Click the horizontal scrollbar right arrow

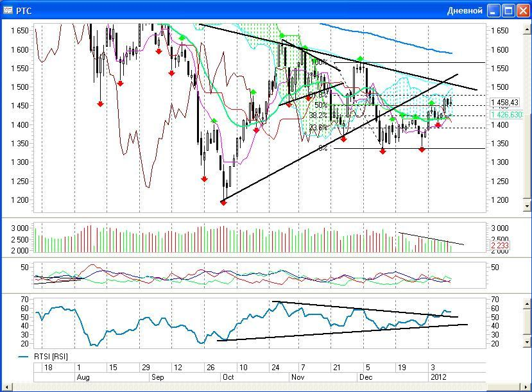(x=526, y=387)
